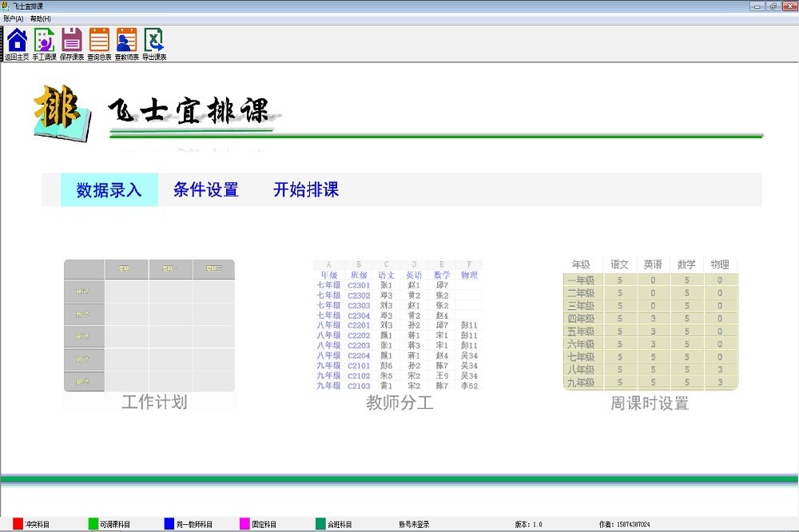
Task: Select the 数据录入 tab
Action: click(109, 190)
